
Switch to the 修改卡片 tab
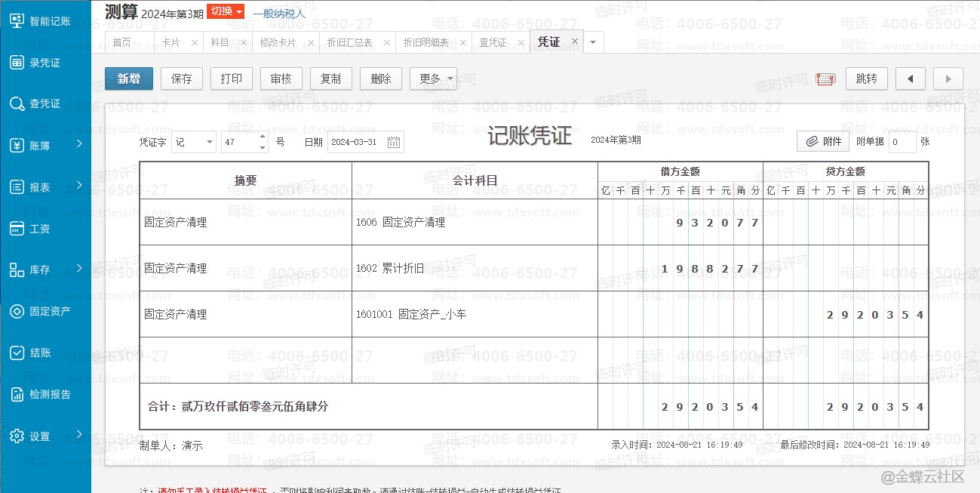pyautogui.click(x=278, y=42)
